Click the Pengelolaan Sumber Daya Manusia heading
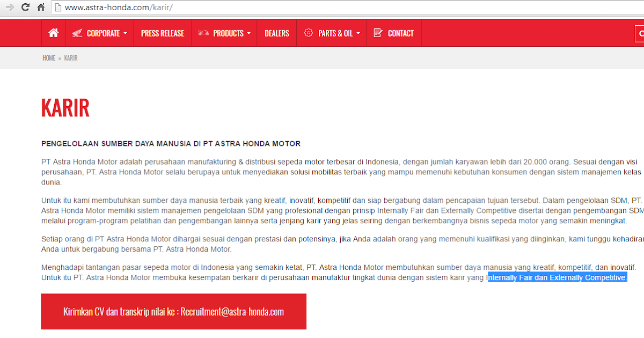The image size is (644, 338). [171, 144]
